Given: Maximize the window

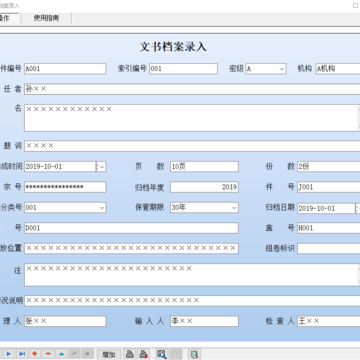Looking at the screenshot, I should [x=355, y=5].
